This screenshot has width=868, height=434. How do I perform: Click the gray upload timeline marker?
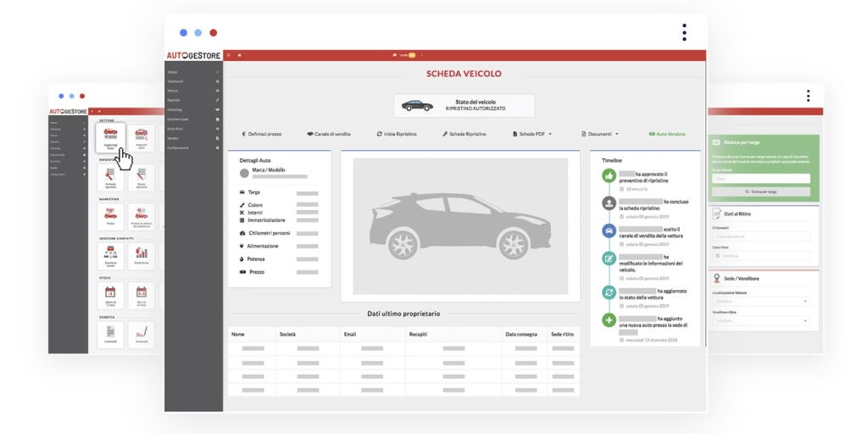[x=609, y=203]
